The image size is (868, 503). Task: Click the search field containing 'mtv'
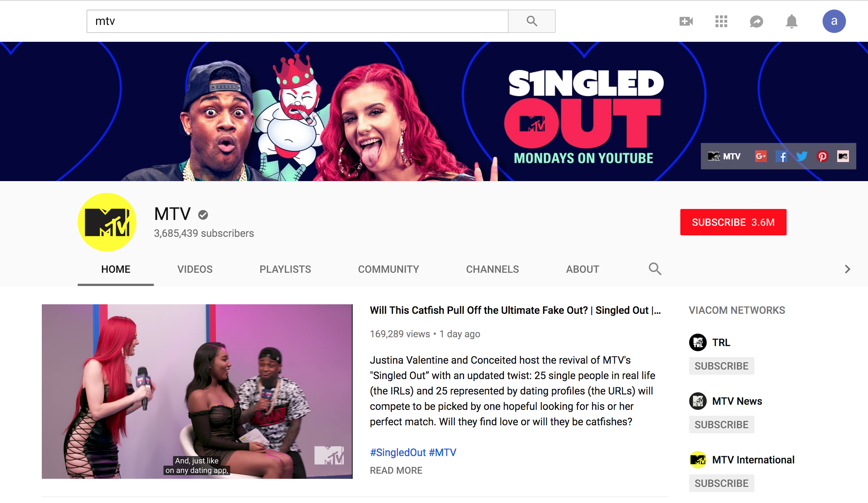coord(297,21)
